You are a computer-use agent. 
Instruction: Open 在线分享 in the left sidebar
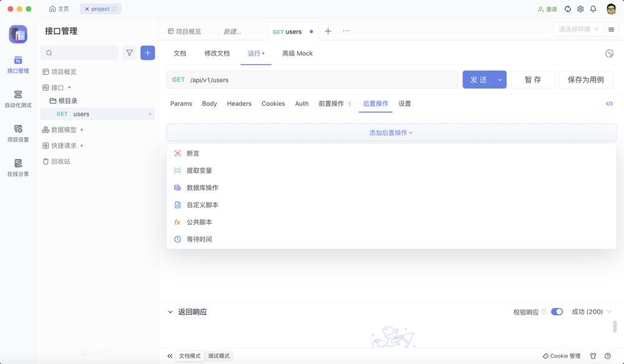point(17,168)
